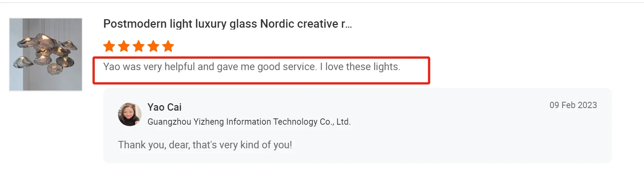Select the third rating star
Image resolution: width=644 pixels, height=173 pixels.
pyautogui.click(x=139, y=46)
